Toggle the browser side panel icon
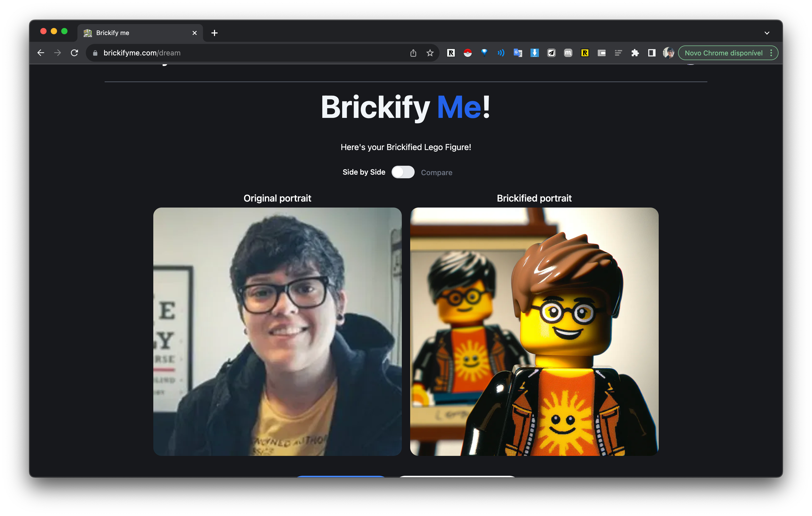This screenshot has width=812, height=516. (651, 53)
